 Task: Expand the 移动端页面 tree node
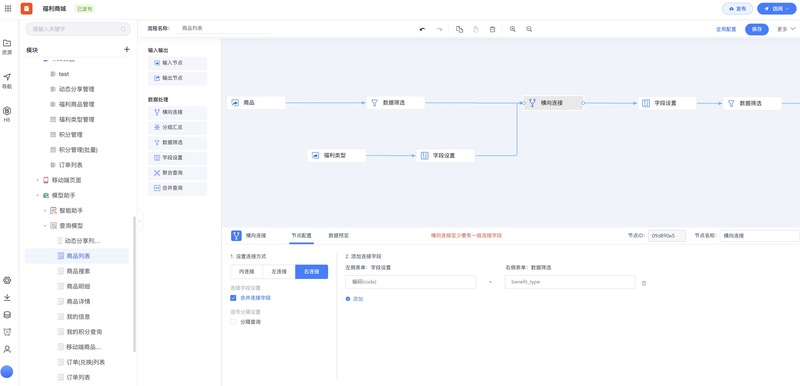tap(37, 181)
